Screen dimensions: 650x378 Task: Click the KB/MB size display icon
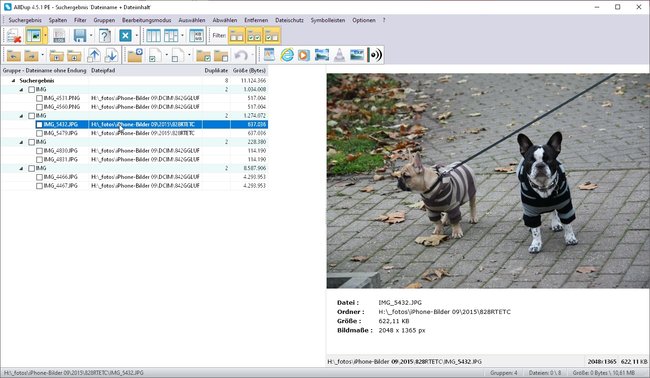196,36
